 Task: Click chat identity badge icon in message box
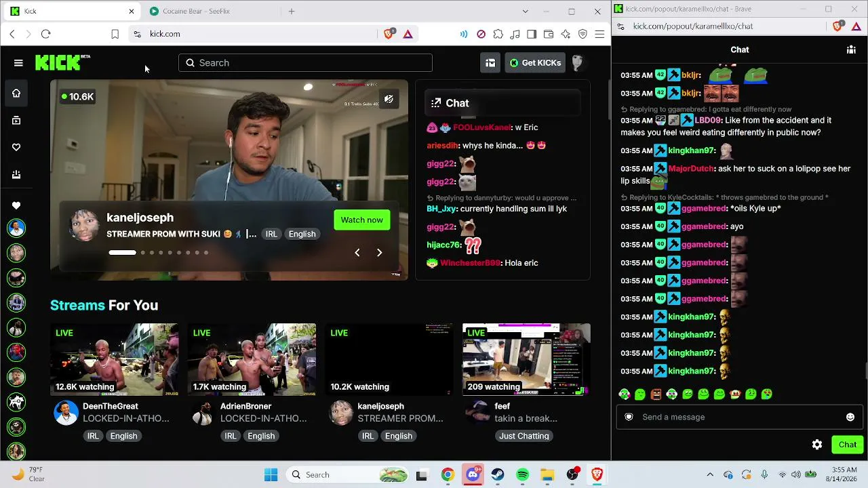629,417
